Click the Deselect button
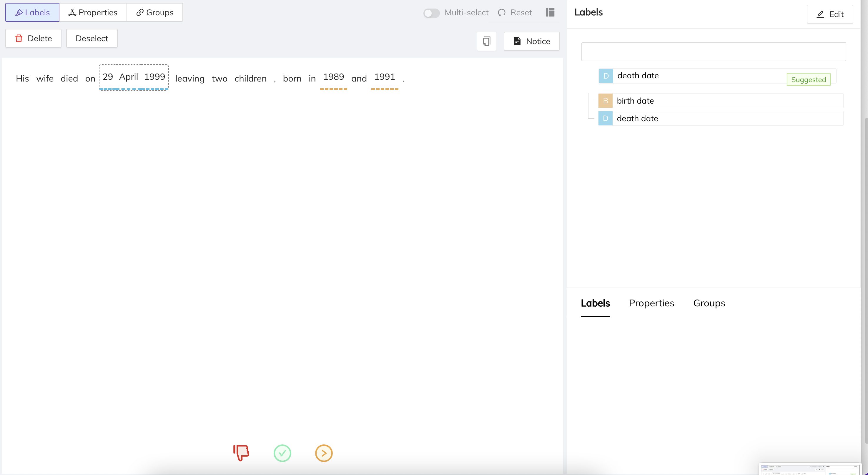 pos(92,38)
